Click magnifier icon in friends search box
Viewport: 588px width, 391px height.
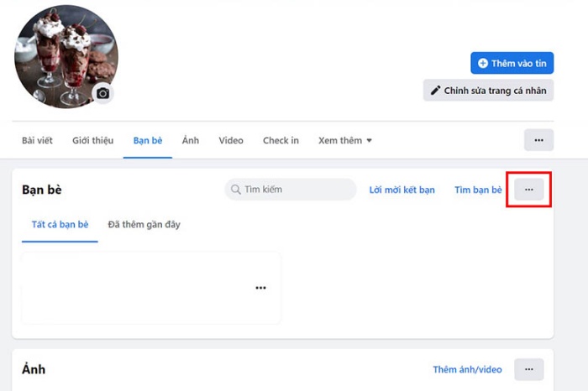click(x=236, y=190)
